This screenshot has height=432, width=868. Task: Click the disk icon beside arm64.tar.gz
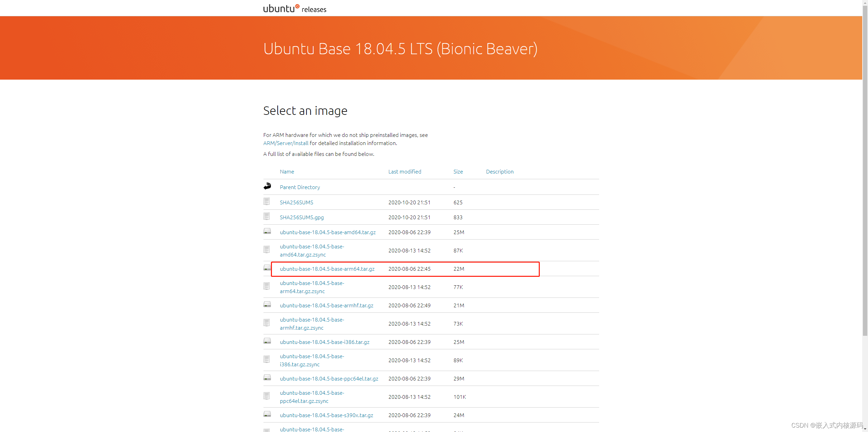(267, 268)
